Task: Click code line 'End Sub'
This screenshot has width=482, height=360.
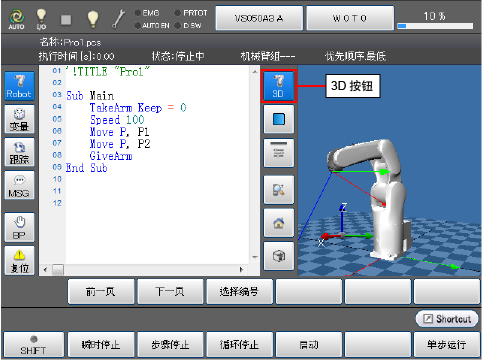Action: 86,168
